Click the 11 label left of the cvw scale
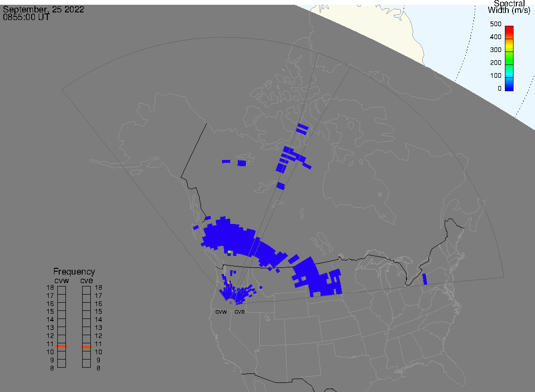 pos(50,344)
